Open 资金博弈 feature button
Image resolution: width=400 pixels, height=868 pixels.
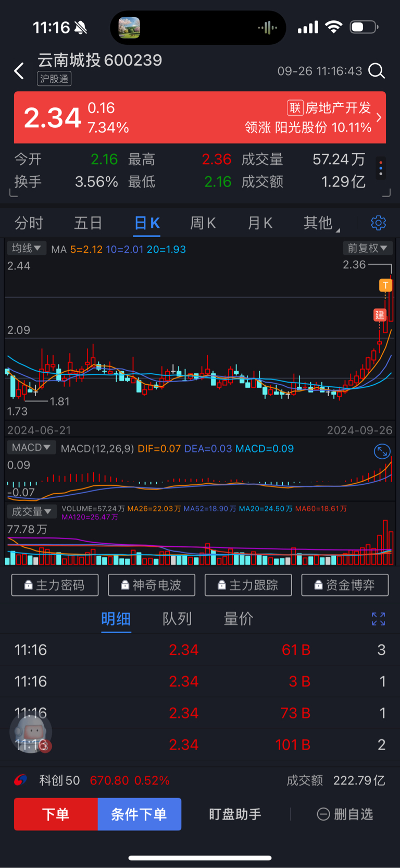pos(345,585)
